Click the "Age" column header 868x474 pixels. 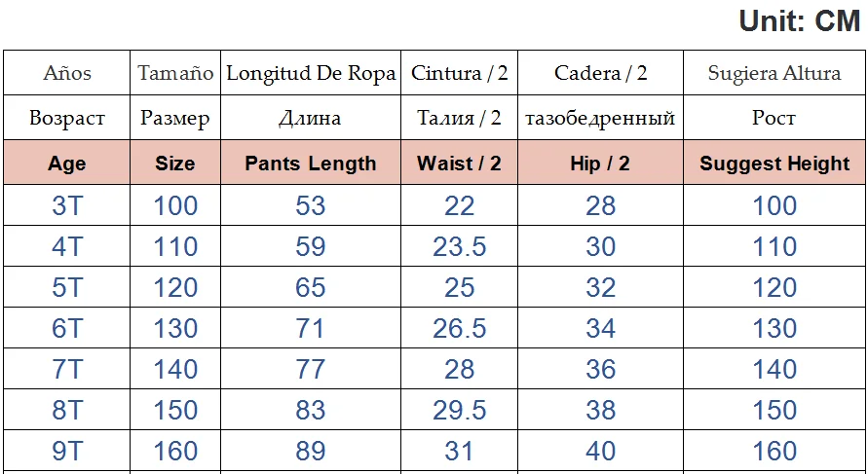pos(67,164)
